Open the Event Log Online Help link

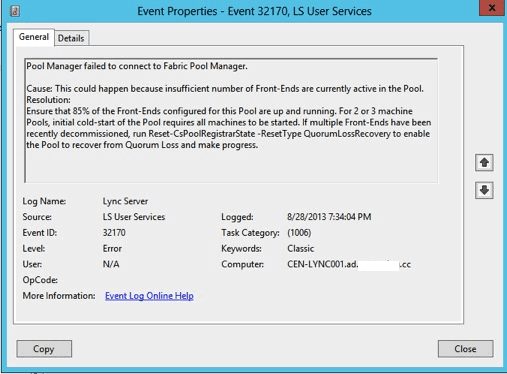pyautogui.click(x=149, y=296)
